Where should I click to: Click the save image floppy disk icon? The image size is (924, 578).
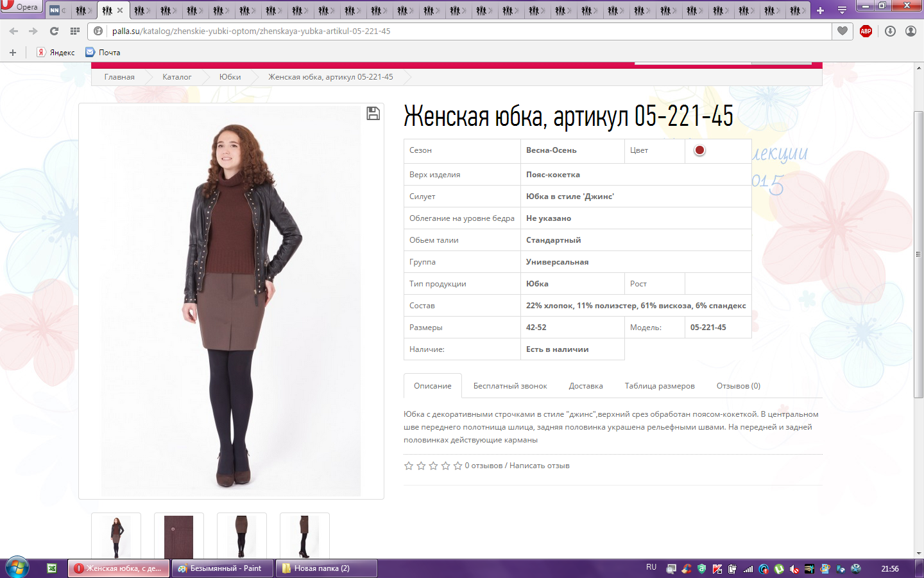[373, 114]
